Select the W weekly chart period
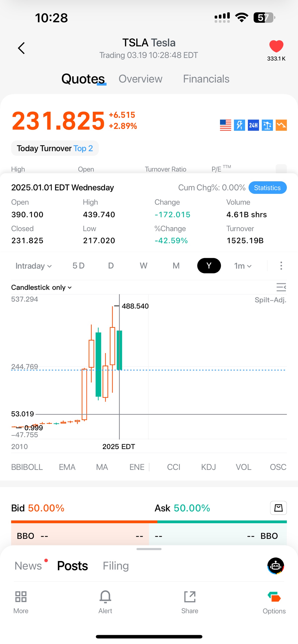Image resolution: width=298 pixels, height=644 pixels. (144, 266)
